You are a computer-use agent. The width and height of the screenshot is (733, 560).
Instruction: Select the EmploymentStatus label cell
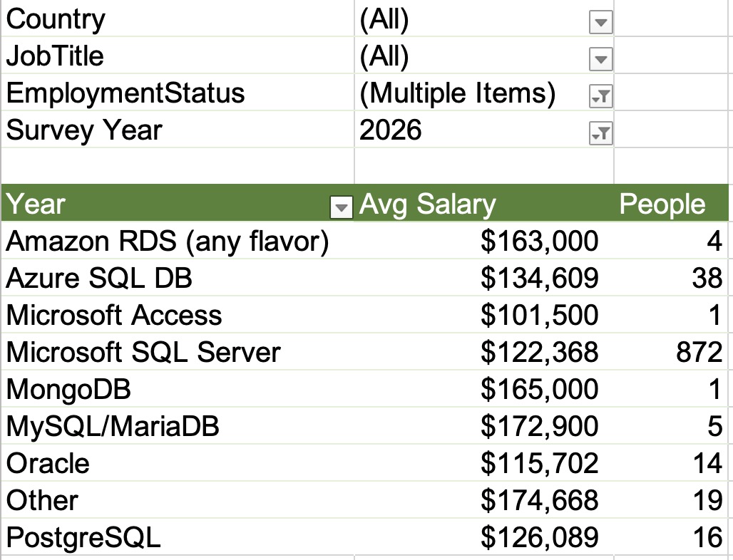point(125,93)
